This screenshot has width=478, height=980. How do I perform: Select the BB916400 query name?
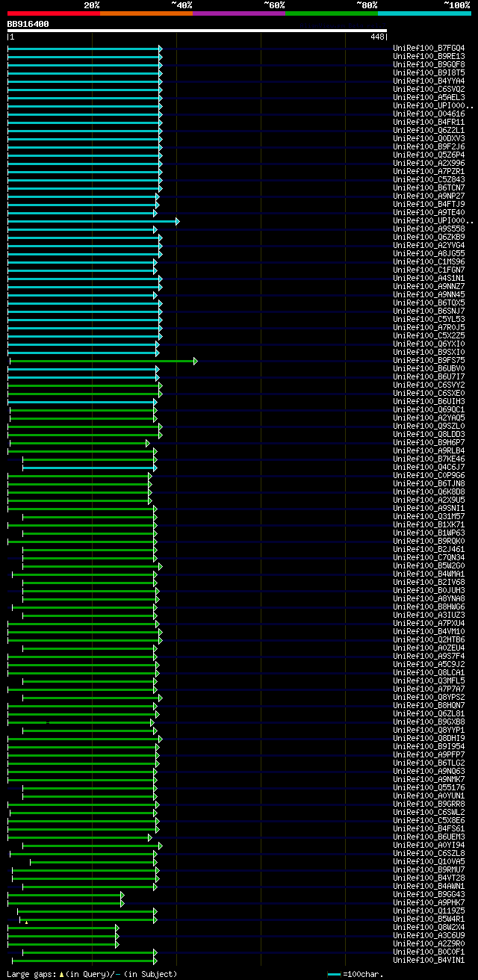pos(28,24)
